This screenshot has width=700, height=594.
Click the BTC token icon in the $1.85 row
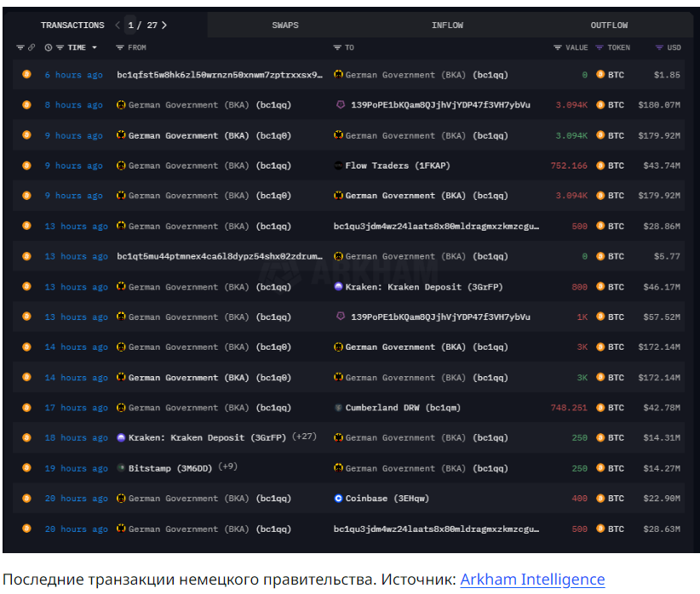click(x=600, y=75)
